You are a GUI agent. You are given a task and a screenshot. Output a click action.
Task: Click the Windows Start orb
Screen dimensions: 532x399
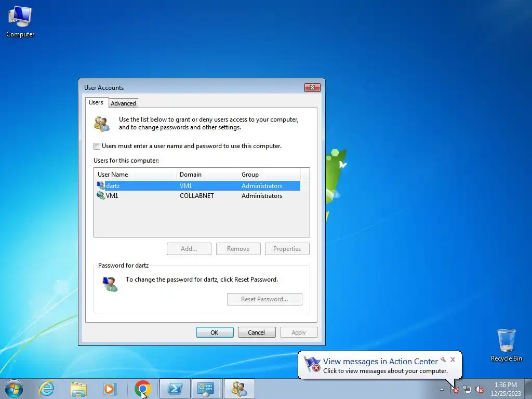click(14, 389)
